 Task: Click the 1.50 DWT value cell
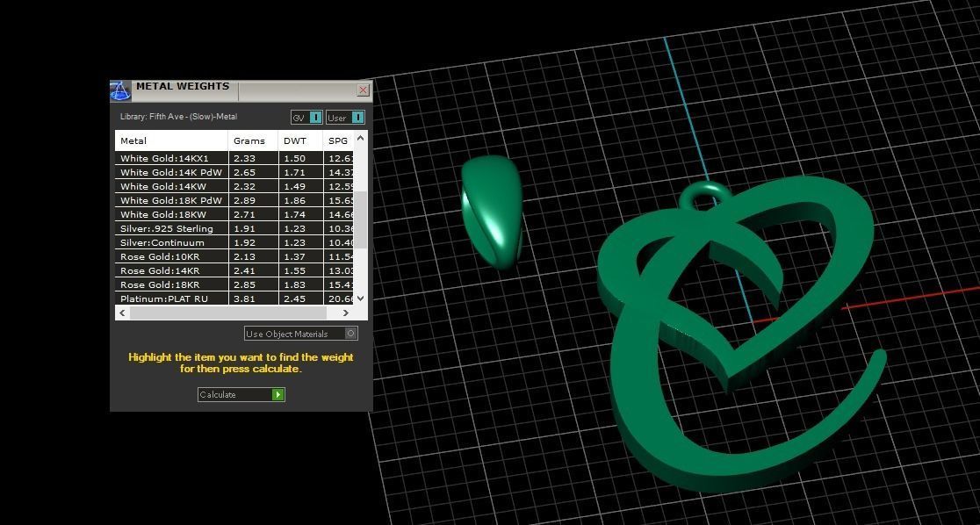[300, 158]
